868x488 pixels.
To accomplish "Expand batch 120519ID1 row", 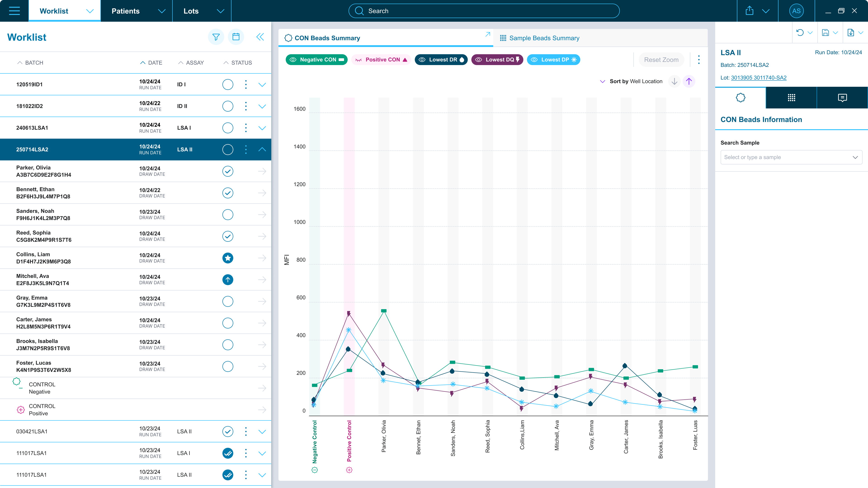I will [262, 84].
